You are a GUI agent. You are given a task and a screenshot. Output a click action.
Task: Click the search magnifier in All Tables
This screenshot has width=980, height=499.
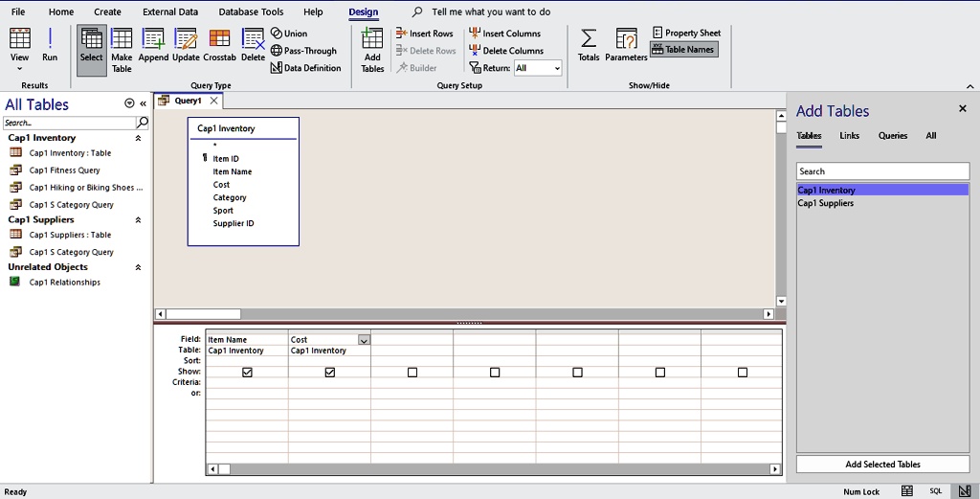(143, 122)
